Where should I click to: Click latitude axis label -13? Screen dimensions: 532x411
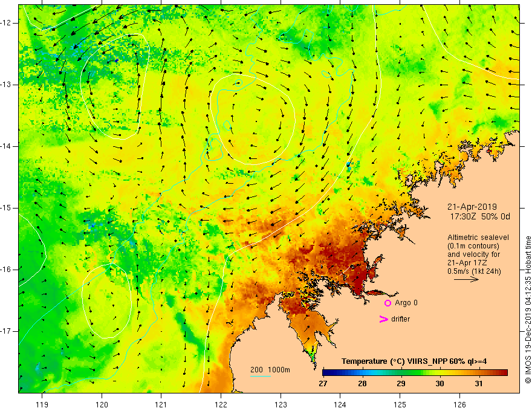coord(6,85)
